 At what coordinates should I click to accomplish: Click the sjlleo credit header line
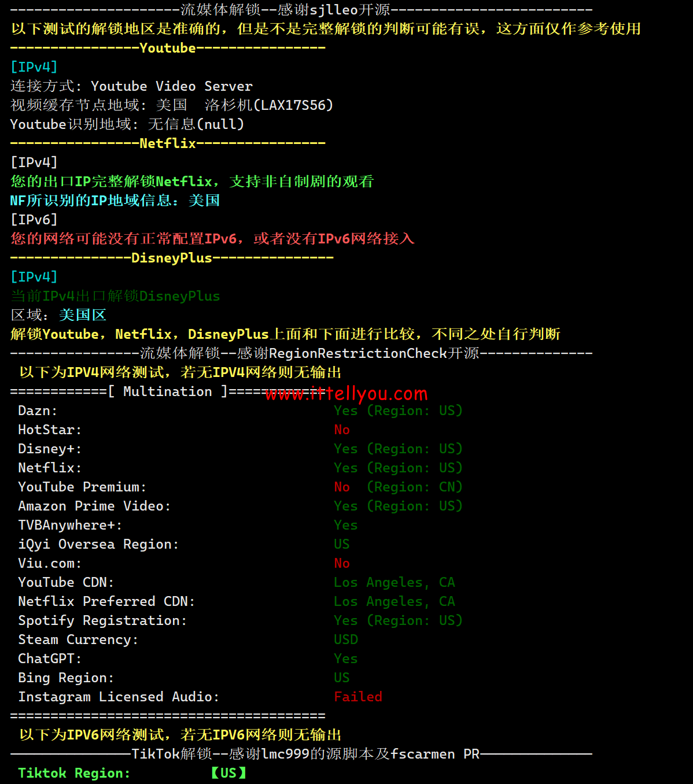click(301, 10)
